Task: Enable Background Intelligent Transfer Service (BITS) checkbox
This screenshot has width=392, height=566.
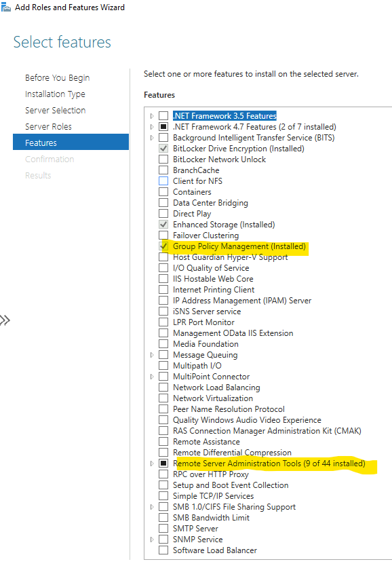Action: (163, 138)
